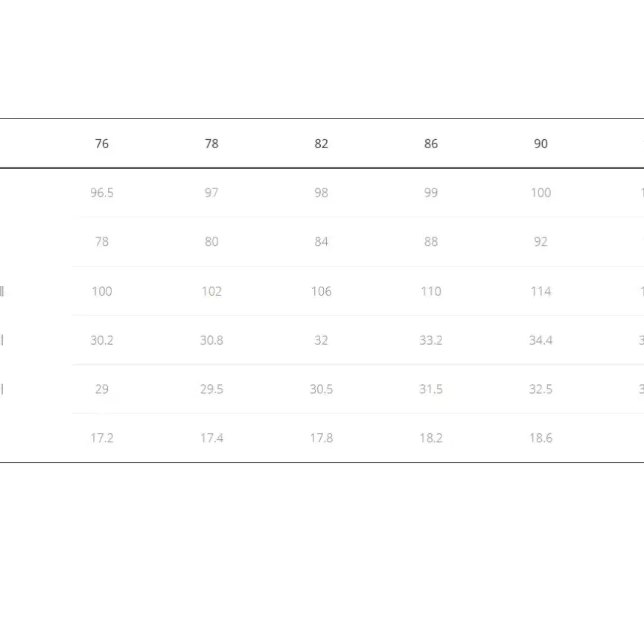
Task: Click the 29.5 value cell
Action: 211,389
